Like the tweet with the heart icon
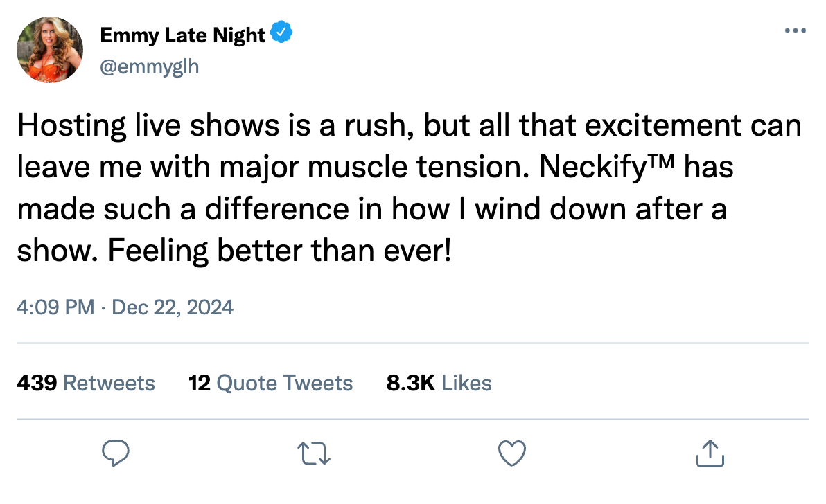This screenshot has width=826, height=504. tap(512, 453)
